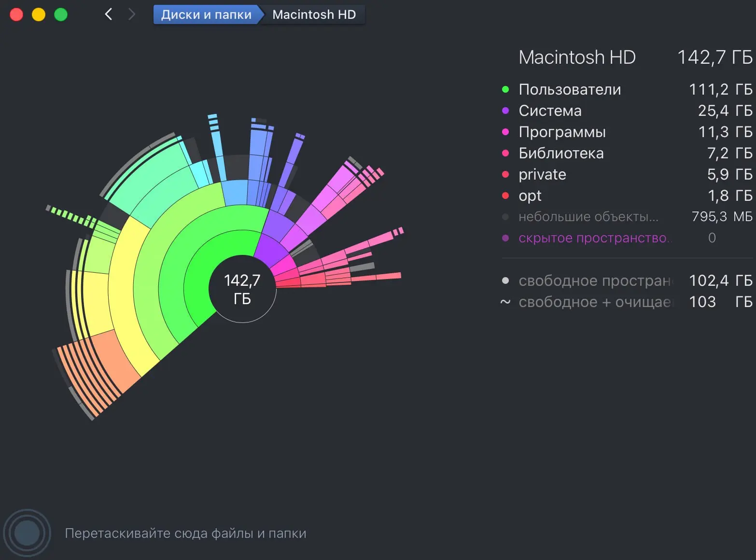
Task: Open the Диски и папки breadcrumb
Action: (206, 14)
